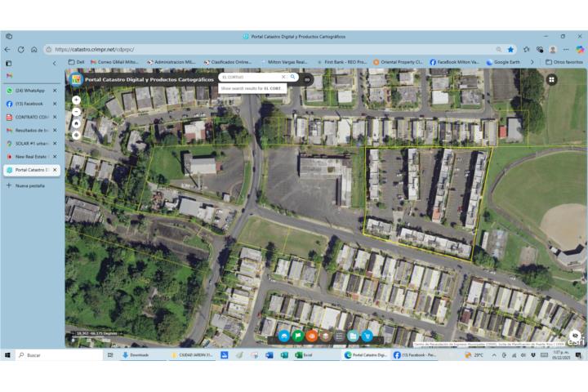Screen dimensions: 588x392
Task: Mark page as favorite with star
Action: click(511, 49)
